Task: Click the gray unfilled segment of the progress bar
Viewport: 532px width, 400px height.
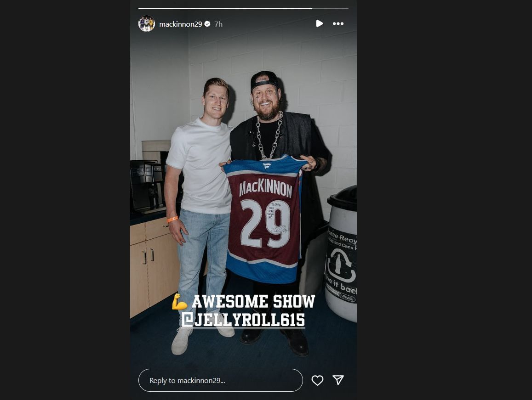Action: [331, 8]
